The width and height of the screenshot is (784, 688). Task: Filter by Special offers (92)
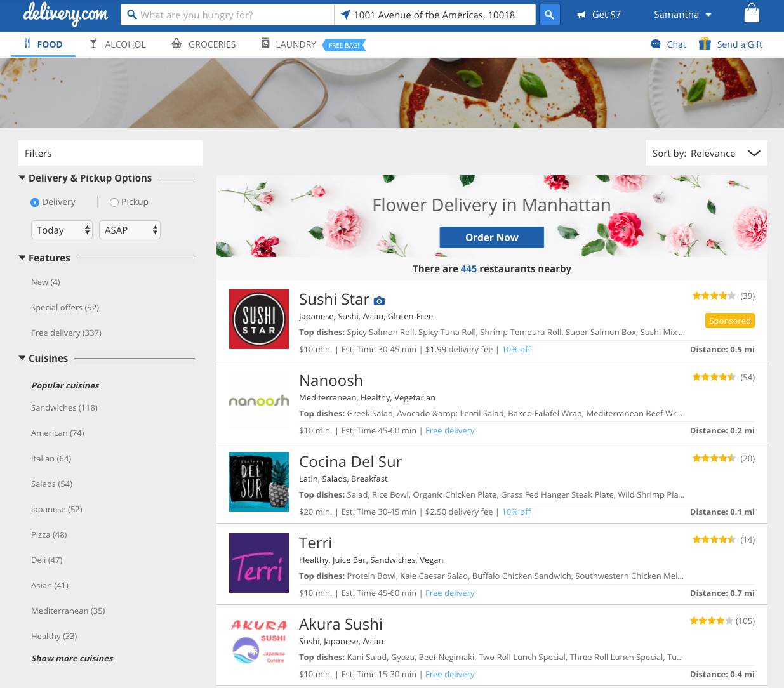[65, 307]
